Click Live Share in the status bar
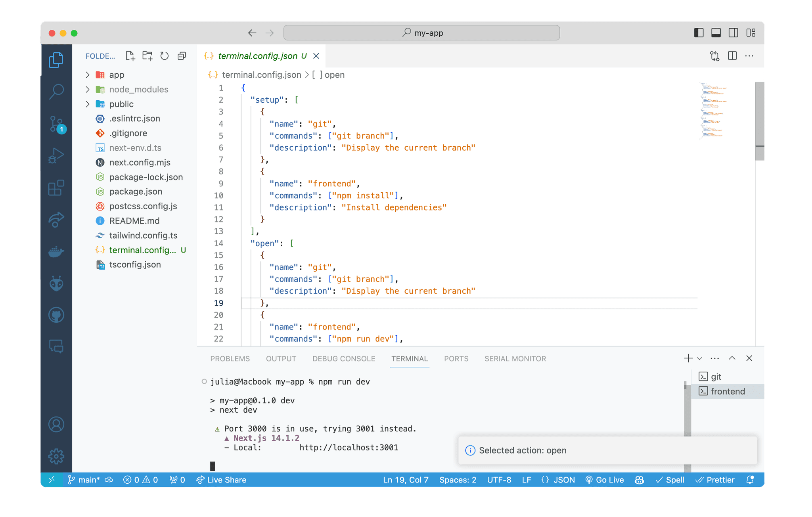This screenshot has height=517, width=812. [x=221, y=480]
